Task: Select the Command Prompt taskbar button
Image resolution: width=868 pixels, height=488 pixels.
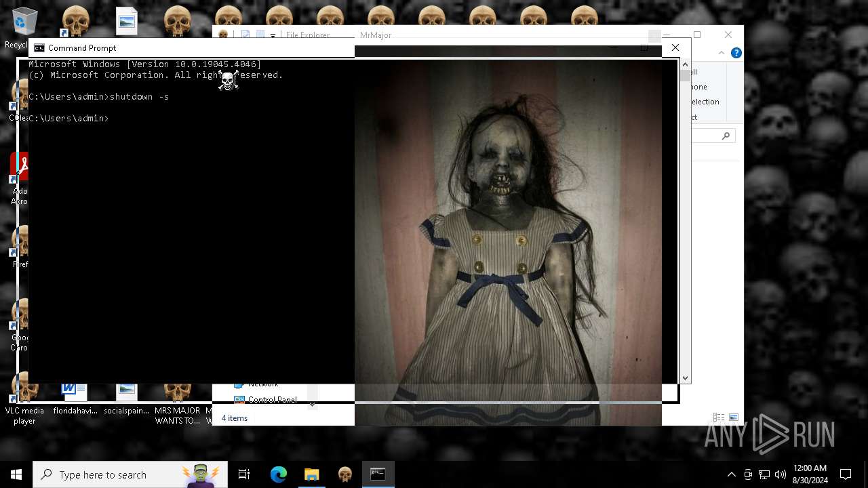Action: pyautogui.click(x=378, y=474)
